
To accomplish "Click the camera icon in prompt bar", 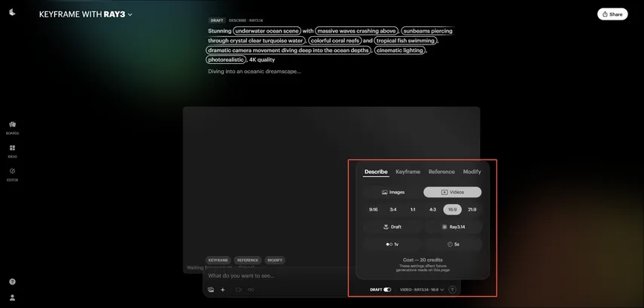I will (239, 289).
